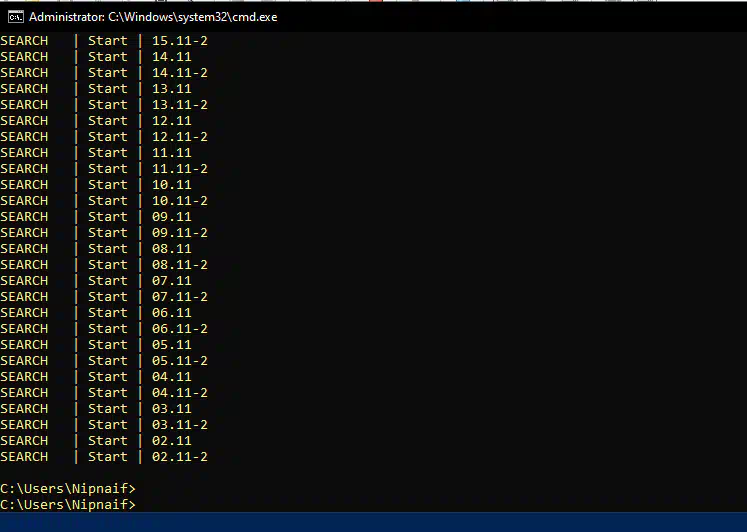Click the Administrator cmd.exe window title text
This screenshot has width=747, height=532.
point(153,17)
